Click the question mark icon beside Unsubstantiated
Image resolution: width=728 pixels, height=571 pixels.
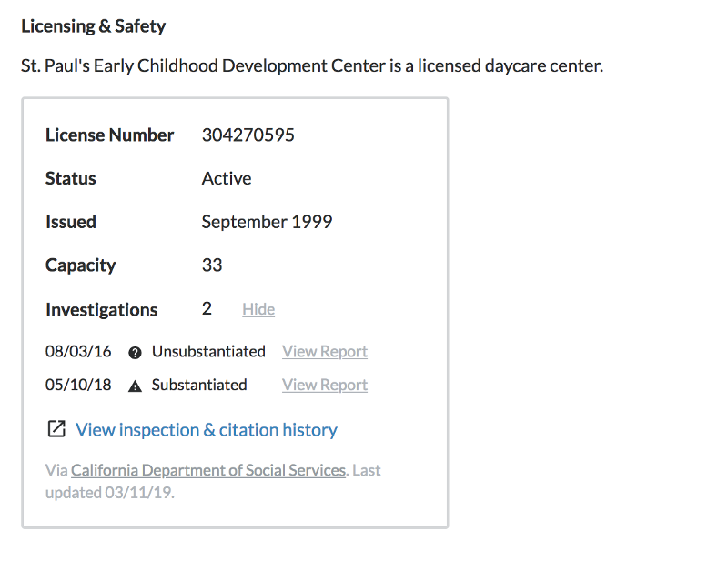pyautogui.click(x=136, y=352)
